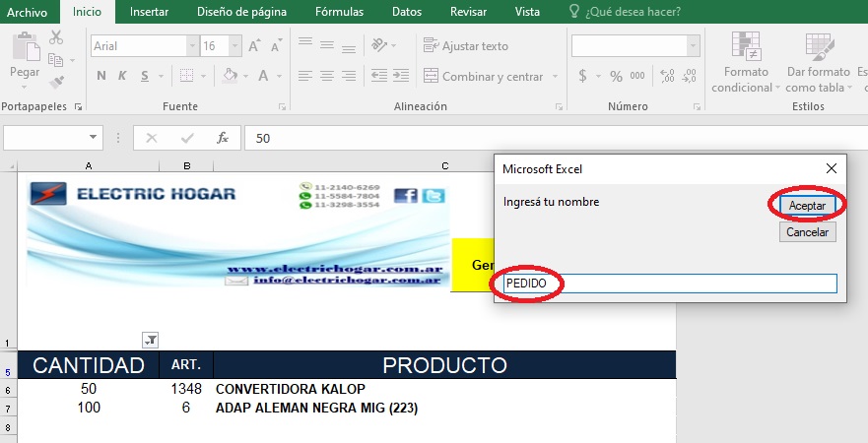Screen dimensions: 868x443
Task: Open the Fórmulas ribbon tab
Action: pyautogui.click(x=339, y=12)
